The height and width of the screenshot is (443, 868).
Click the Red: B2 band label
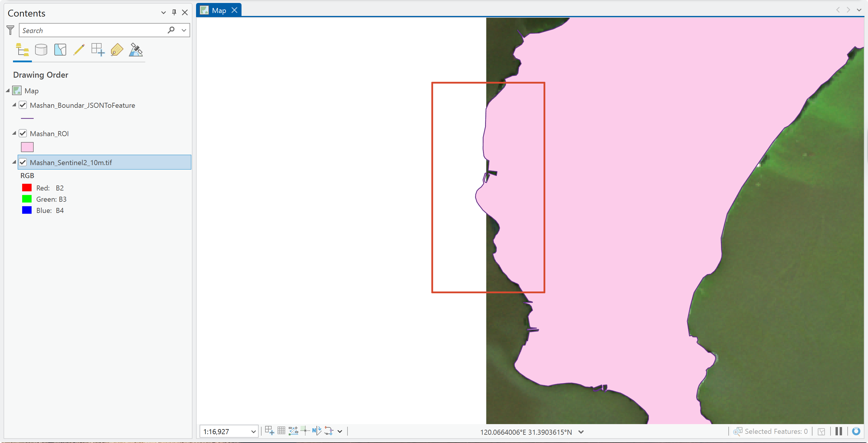click(50, 188)
